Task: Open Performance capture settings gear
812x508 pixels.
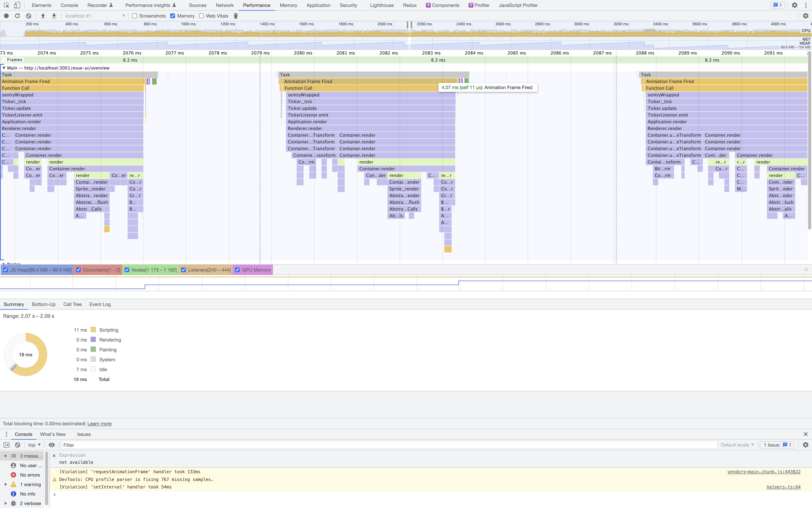Action: tap(805, 16)
